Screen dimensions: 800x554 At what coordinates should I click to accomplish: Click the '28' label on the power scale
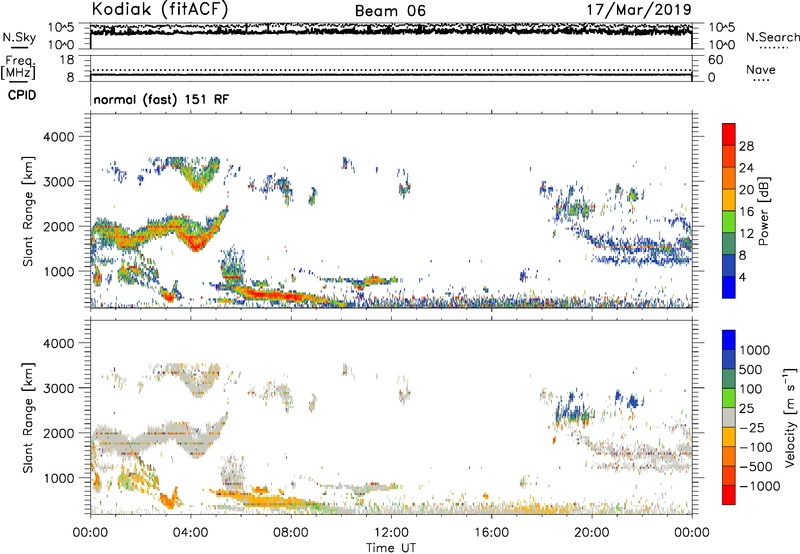[746, 146]
